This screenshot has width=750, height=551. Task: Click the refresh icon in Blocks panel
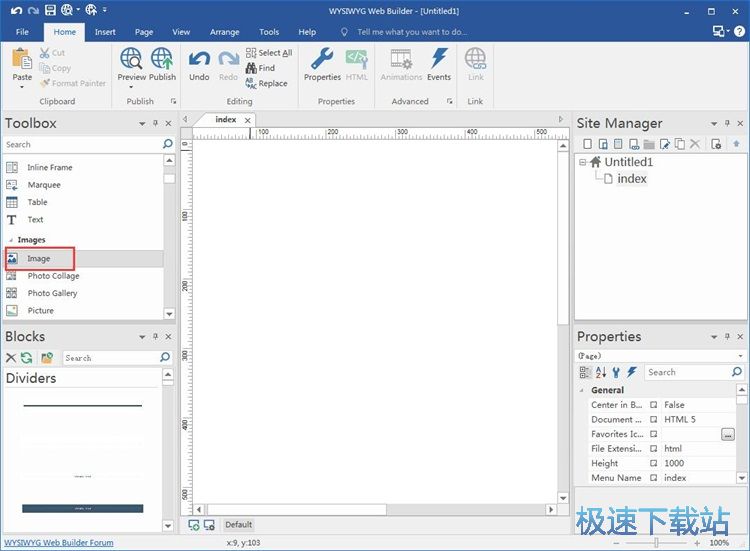click(x=27, y=358)
